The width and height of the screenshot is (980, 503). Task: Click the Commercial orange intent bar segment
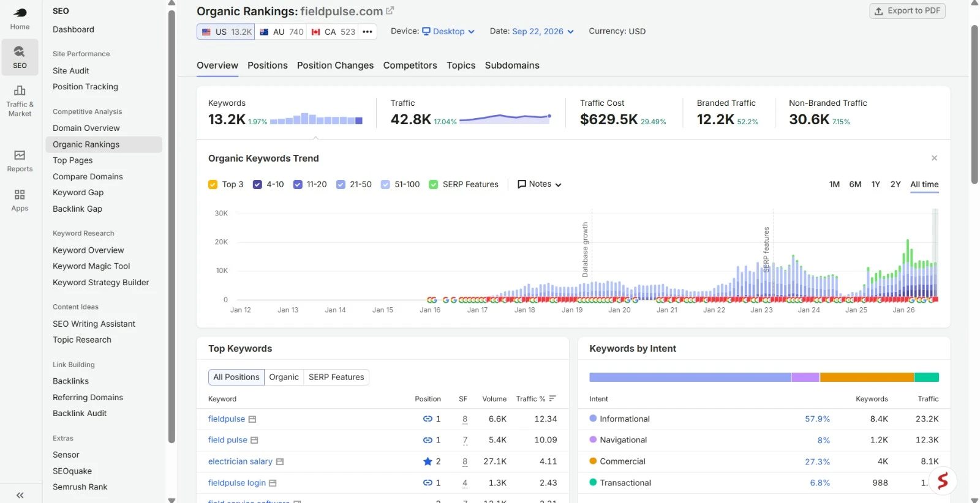(867, 378)
